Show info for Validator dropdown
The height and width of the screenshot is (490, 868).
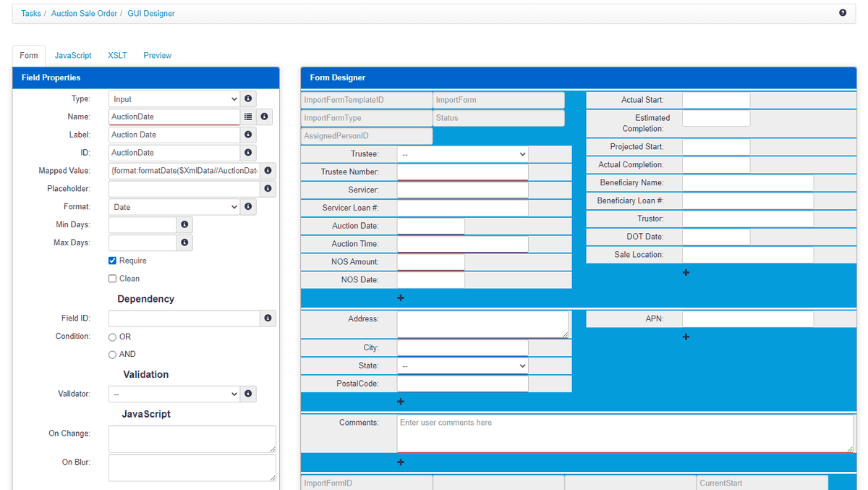pyautogui.click(x=248, y=394)
